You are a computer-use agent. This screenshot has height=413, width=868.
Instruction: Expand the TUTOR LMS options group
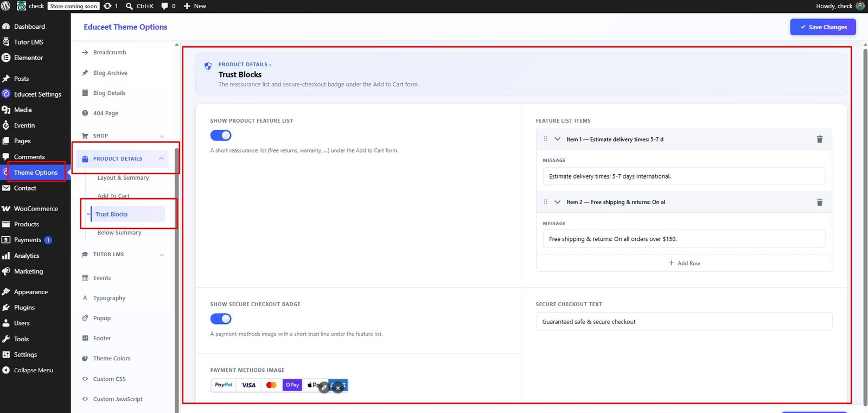coord(162,255)
